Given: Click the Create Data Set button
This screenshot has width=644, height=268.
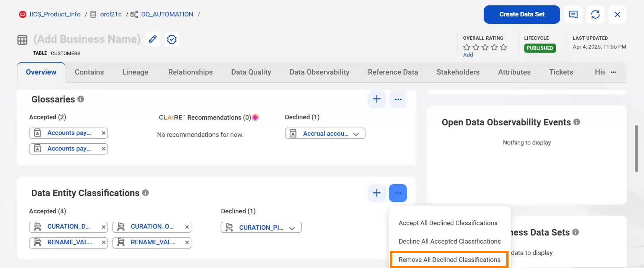Looking at the screenshot, I should click(522, 15).
